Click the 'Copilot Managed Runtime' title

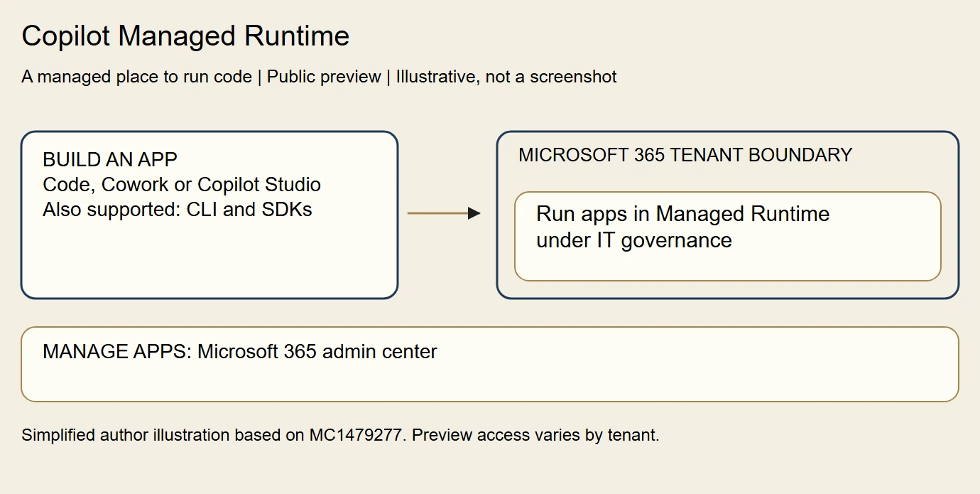coord(185,36)
